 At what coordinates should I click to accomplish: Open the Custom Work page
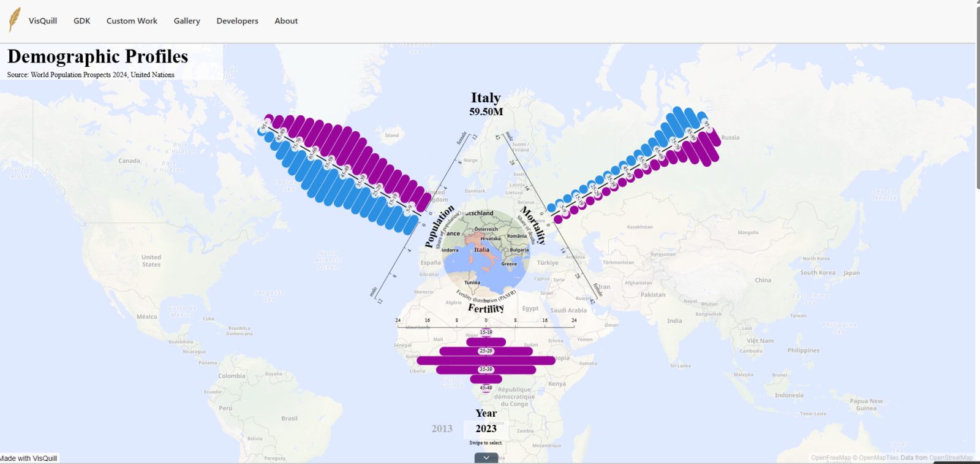(x=132, y=21)
